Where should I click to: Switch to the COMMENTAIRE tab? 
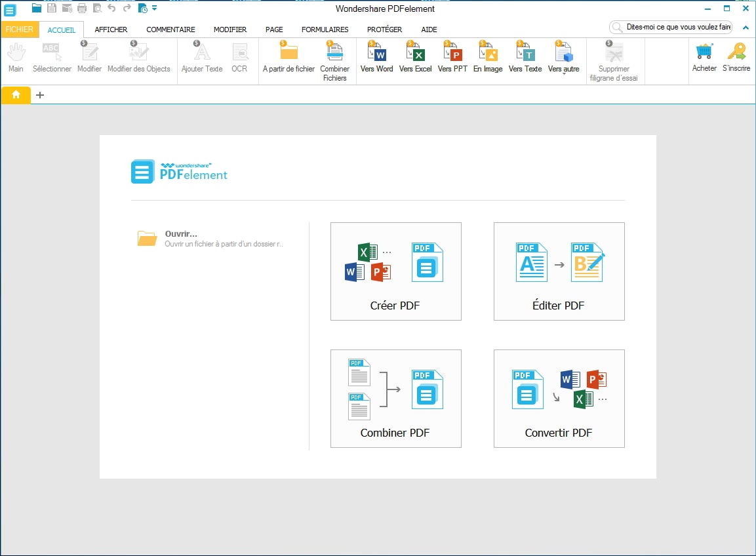(x=170, y=30)
